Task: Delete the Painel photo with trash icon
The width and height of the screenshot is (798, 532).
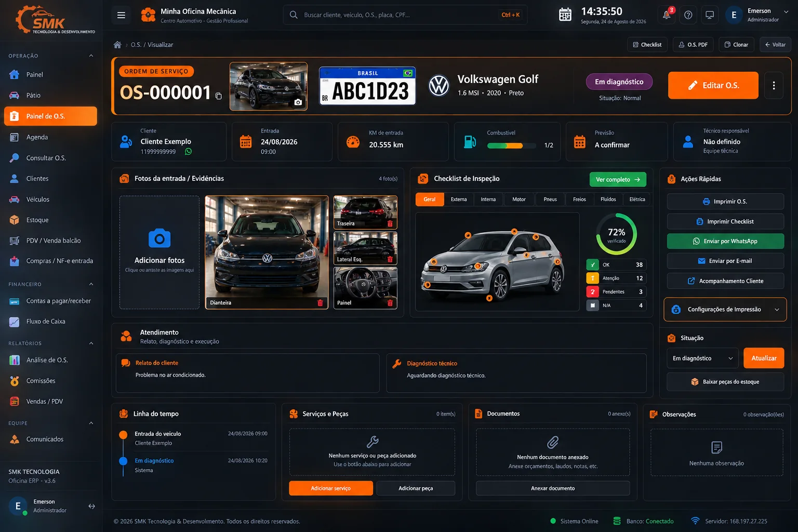Action: [390, 302]
